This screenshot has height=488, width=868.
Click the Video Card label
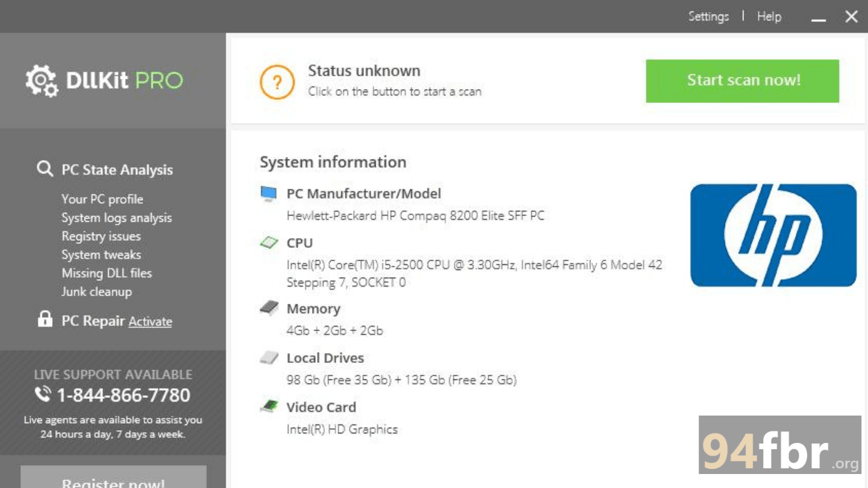[x=322, y=407]
